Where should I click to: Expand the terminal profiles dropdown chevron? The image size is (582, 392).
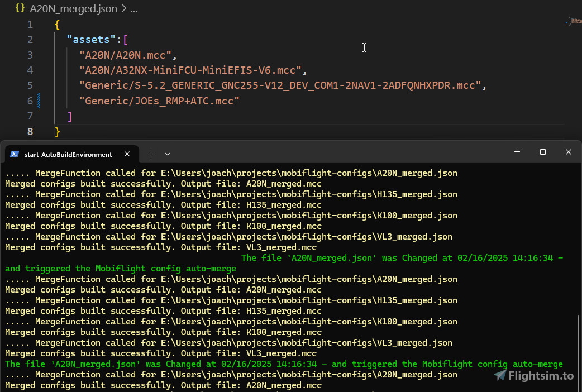[168, 154]
